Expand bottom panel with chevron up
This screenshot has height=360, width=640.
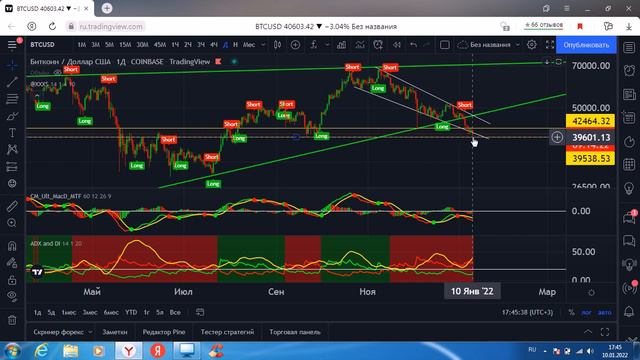tap(588, 331)
